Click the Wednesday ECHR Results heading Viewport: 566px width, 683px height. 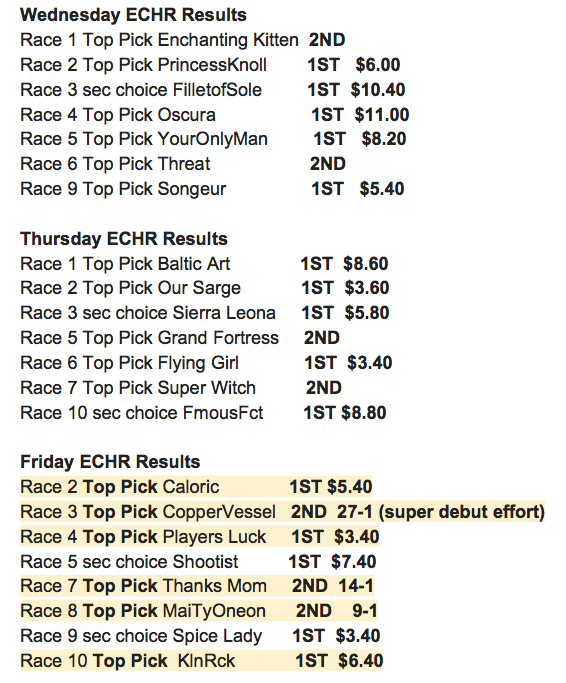click(133, 15)
